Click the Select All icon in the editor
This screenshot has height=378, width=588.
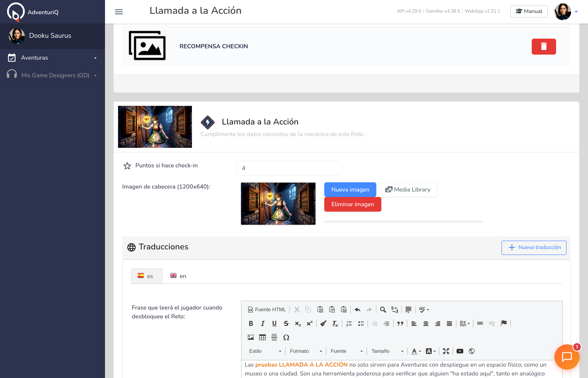pos(408,310)
